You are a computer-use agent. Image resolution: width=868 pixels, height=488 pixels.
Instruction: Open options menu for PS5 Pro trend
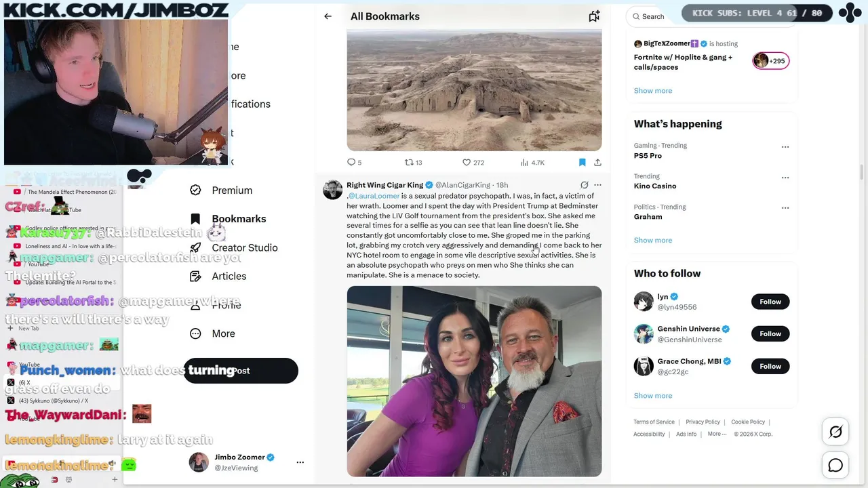tap(785, 147)
